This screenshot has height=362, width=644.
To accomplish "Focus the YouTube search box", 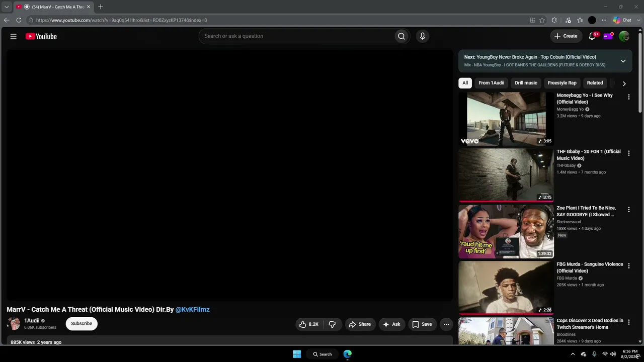I will pos(297,36).
